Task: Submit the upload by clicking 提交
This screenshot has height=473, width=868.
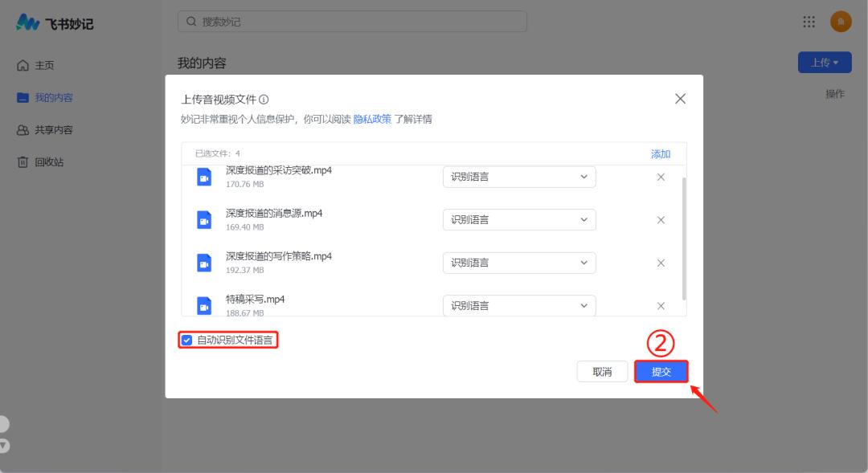Action: click(661, 371)
